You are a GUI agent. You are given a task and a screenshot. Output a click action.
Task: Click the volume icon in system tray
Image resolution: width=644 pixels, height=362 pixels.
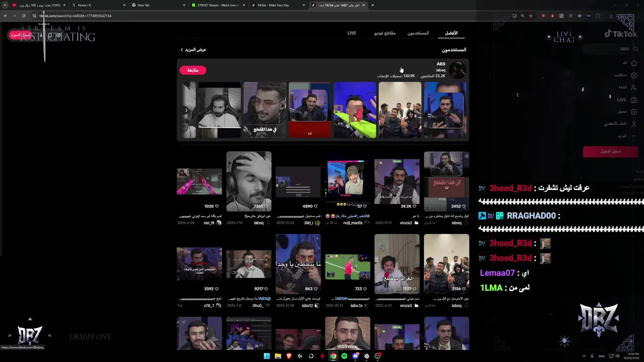tap(617, 356)
